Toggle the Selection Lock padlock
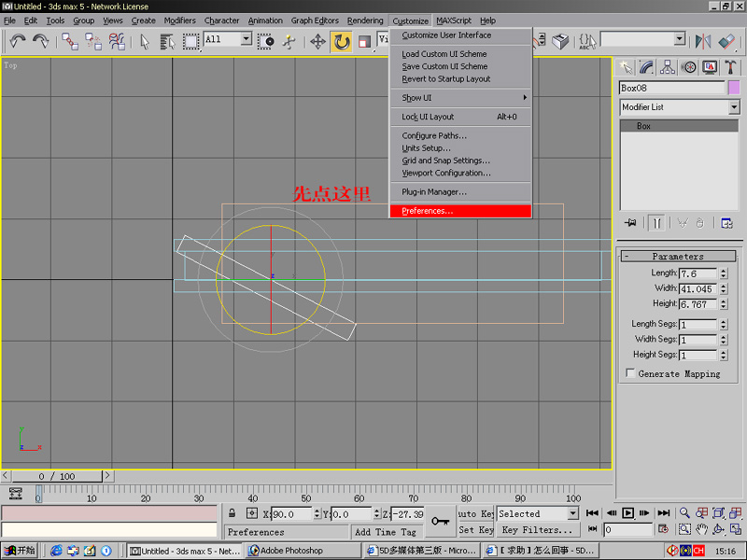This screenshot has height=560, width=747. tap(232, 513)
